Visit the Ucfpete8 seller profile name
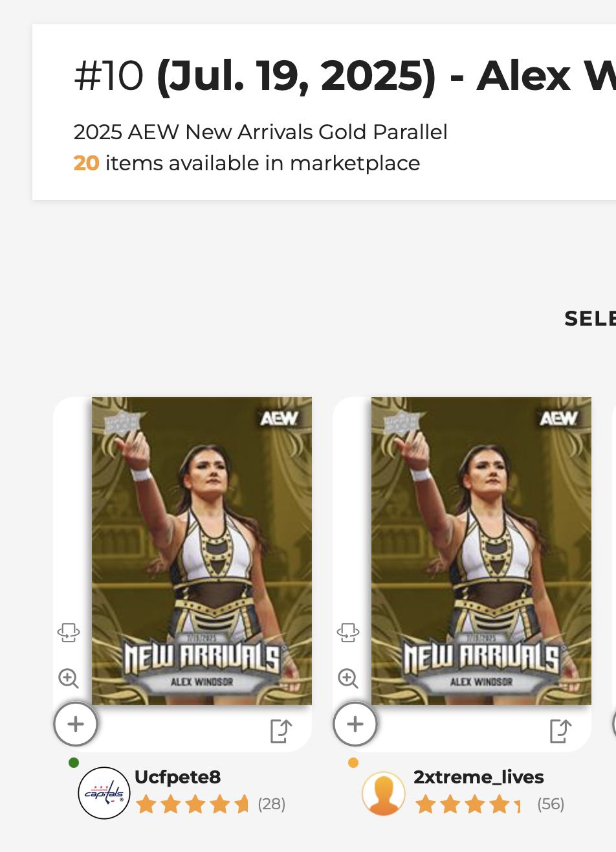Image resolution: width=616 pixels, height=852 pixels. click(x=178, y=777)
